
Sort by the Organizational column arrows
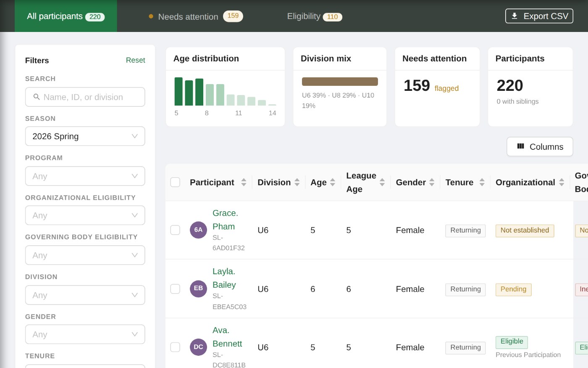click(562, 182)
